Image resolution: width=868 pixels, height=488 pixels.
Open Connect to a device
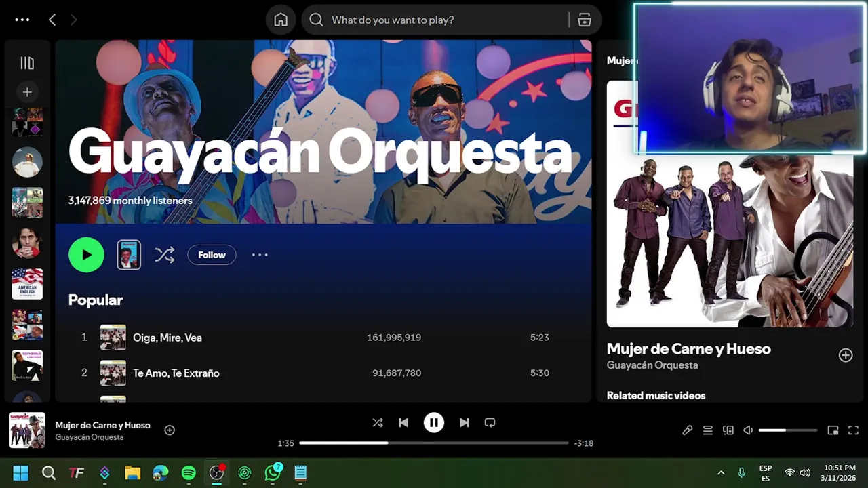728,430
